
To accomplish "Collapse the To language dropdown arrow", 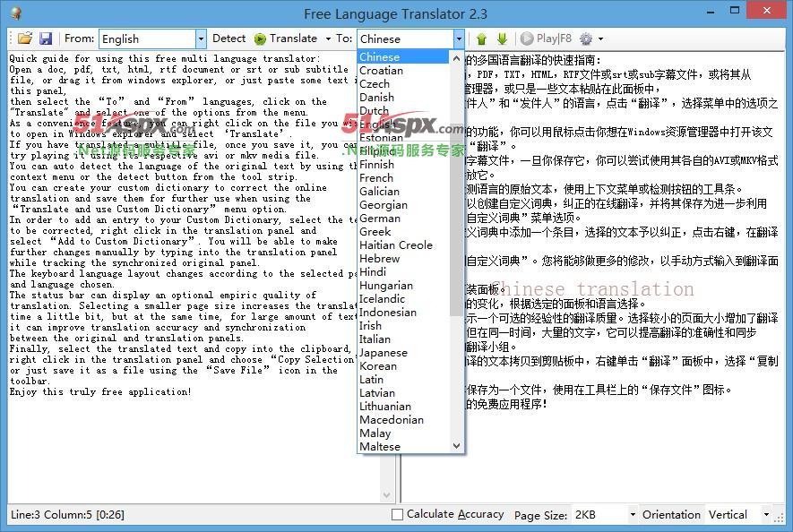I will click(x=459, y=39).
